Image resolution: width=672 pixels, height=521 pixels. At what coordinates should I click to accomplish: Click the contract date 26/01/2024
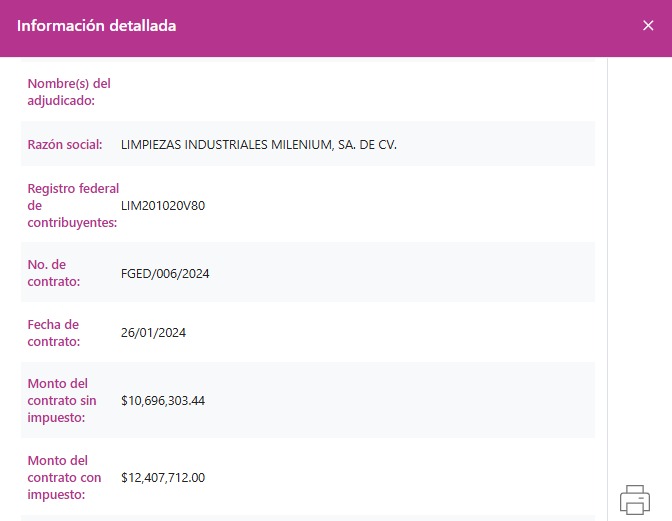[x=153, y=333]
